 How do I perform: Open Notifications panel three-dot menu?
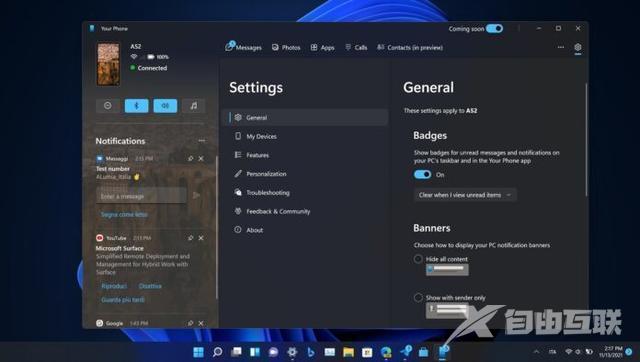[x=202, y=141]
